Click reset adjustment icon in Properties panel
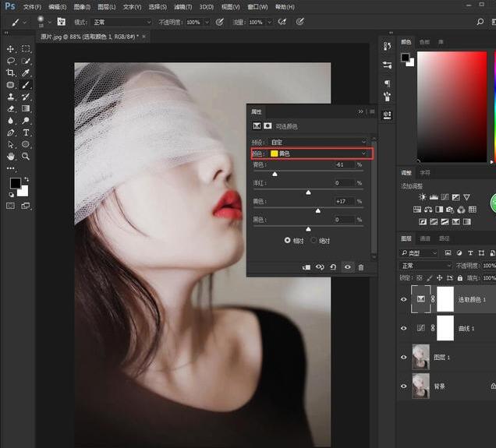The width and height of the screenshot is (496, 448). 333,267
